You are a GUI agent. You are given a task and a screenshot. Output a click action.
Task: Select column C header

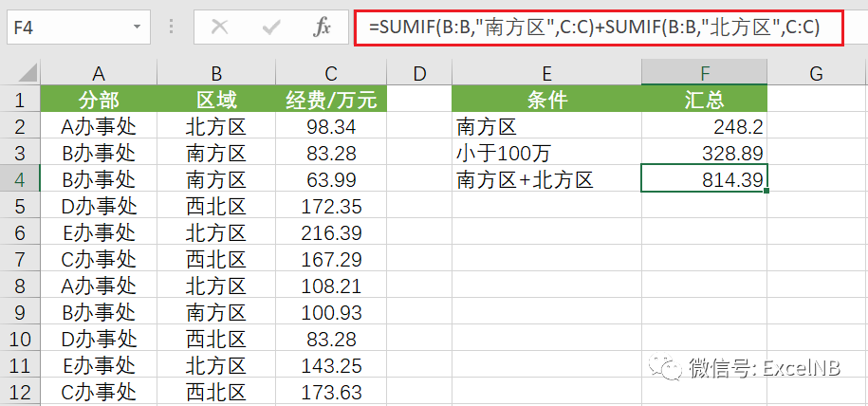point(331,72)
